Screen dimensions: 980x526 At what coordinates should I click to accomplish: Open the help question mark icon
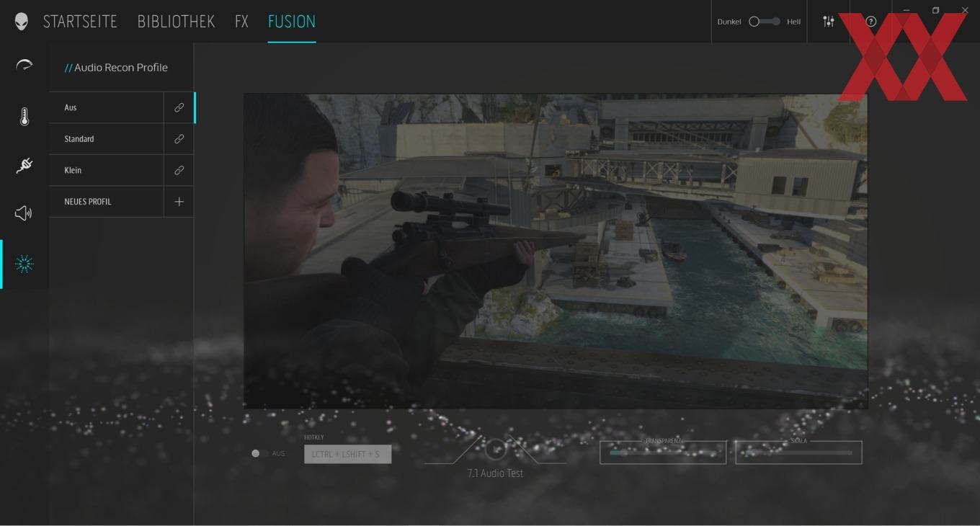click(870, 22)
